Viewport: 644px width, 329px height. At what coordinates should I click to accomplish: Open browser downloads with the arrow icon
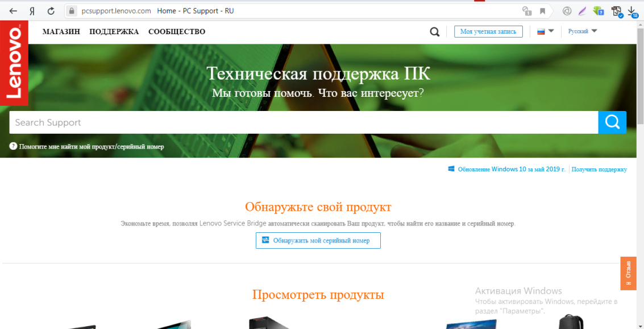(633, 11)
